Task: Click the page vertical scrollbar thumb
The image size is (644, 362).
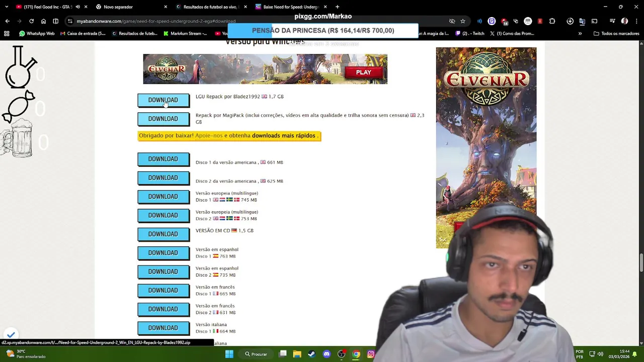Action: (x=641, y=262)
